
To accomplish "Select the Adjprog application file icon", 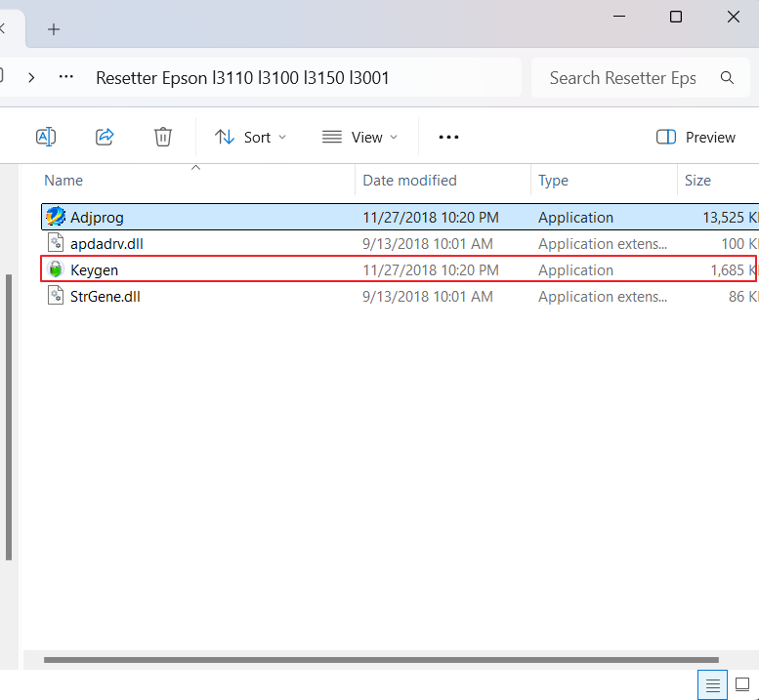I will coord(56,217).
